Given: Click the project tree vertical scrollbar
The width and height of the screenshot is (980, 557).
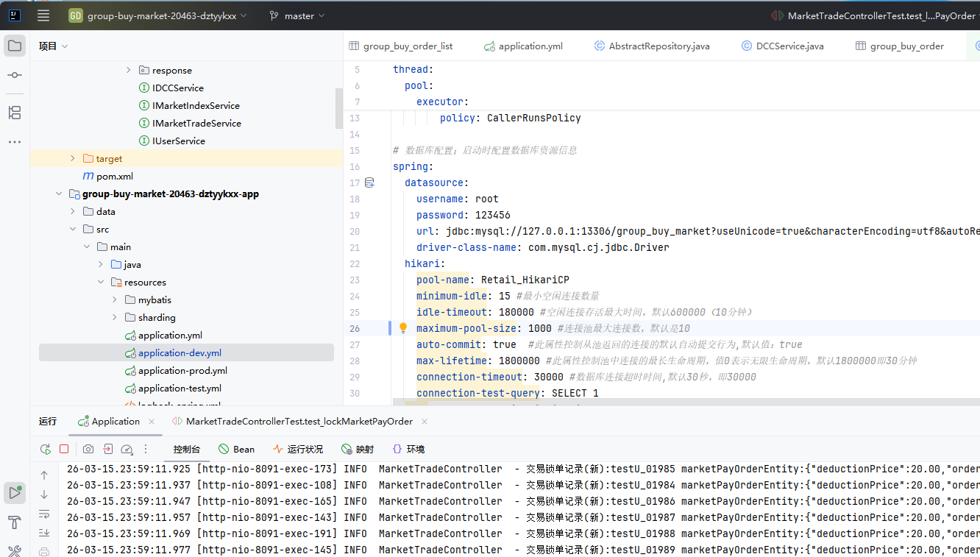Looking at the screenshot, I should coord(338,107).
